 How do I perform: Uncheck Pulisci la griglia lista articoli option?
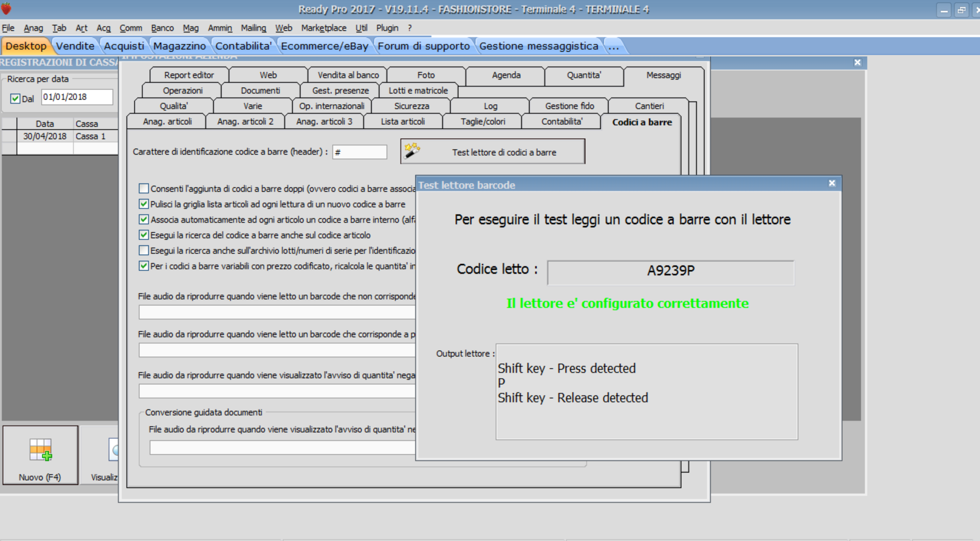click(144, 204)
